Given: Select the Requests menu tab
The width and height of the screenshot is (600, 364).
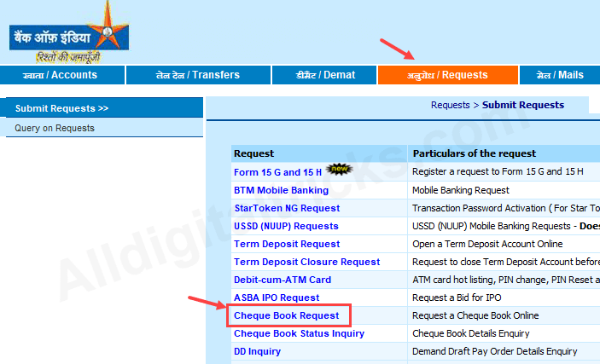Looking at the screenshot, I should pyautogui.click(x=448, y=75).
